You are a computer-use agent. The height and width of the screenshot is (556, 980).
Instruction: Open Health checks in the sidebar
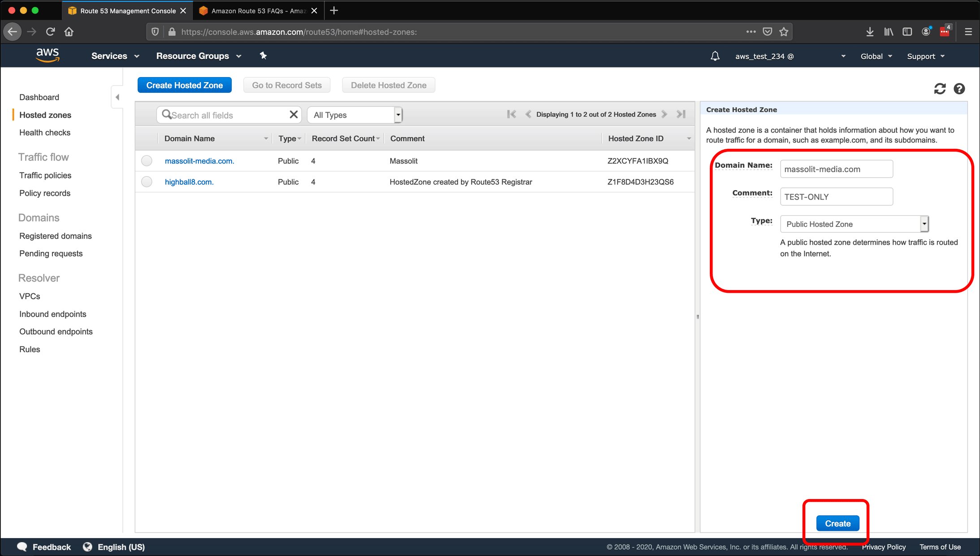tap(45, 132)
